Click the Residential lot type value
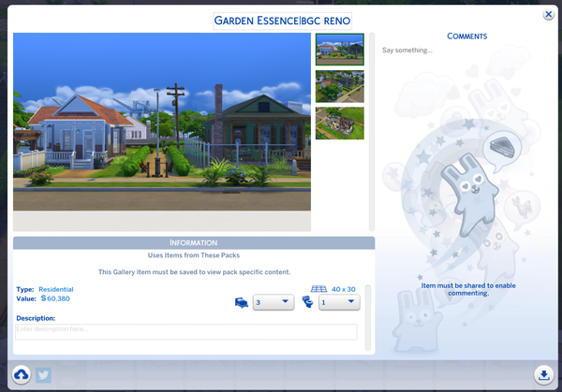562x392 pixels. click(56, 289)
